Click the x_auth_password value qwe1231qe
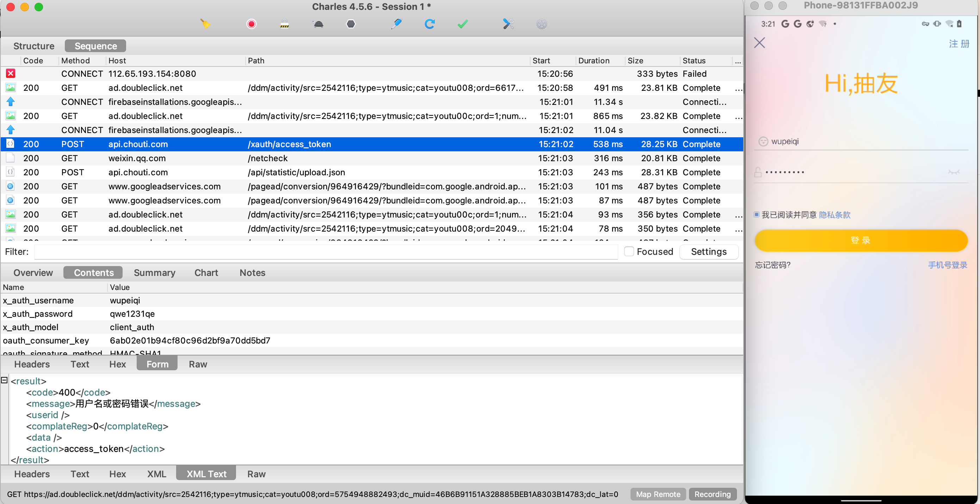 132,314
